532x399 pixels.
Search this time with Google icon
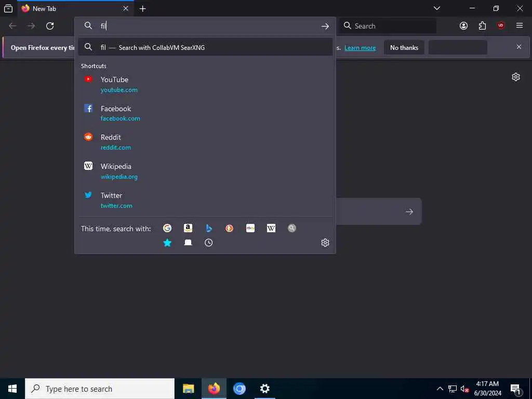click(x=167, y=229)
